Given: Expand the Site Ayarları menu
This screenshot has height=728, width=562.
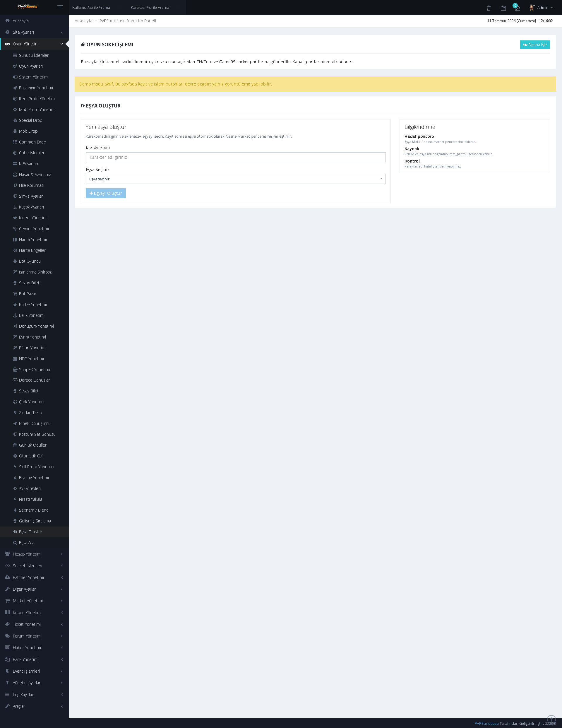Looking at the screenshot, I should point(34,32).
